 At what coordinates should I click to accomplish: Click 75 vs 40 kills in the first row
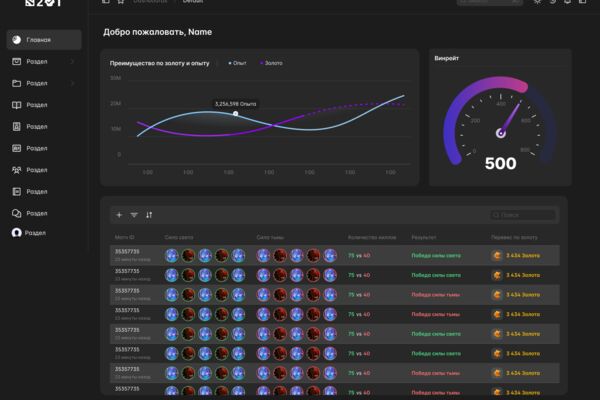click(x=359, y=255)
